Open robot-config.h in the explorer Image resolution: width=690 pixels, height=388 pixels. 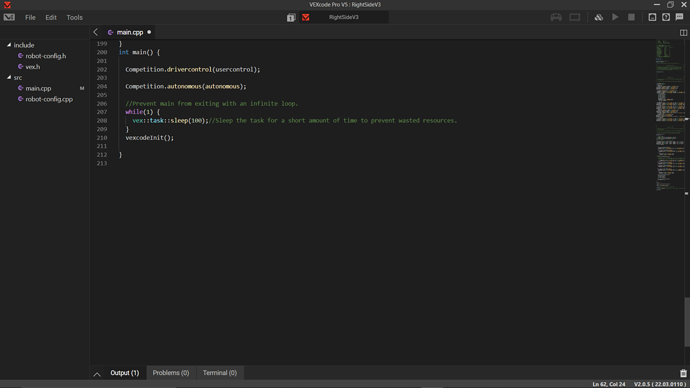click(x=46, y=56)
